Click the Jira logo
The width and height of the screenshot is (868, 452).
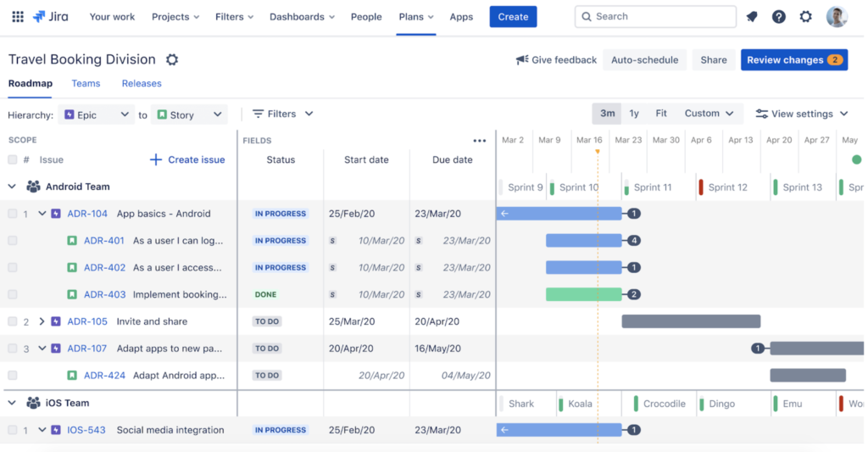(50, 17)
